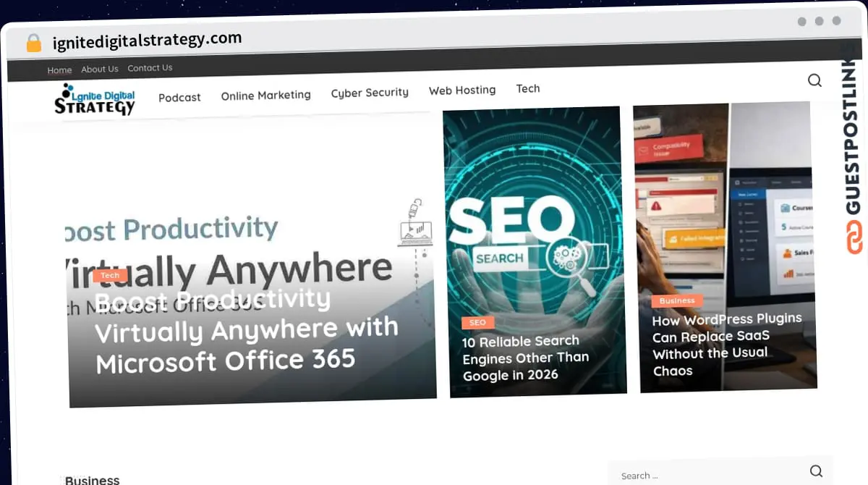Open the About Us page link
Screen dimensions: 868x485
tap(99, 69)
